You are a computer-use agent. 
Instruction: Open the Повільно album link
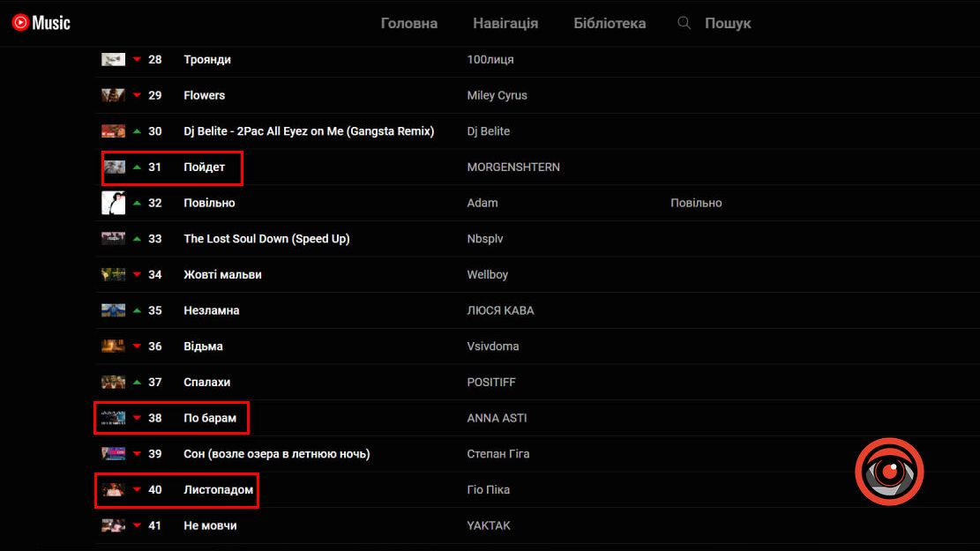(x=696, y=203)
